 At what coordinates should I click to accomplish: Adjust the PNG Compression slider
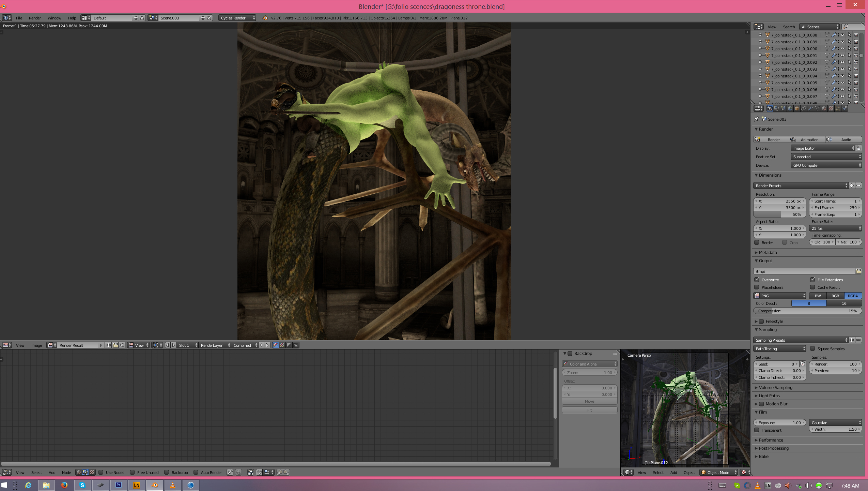coord(807,311)
